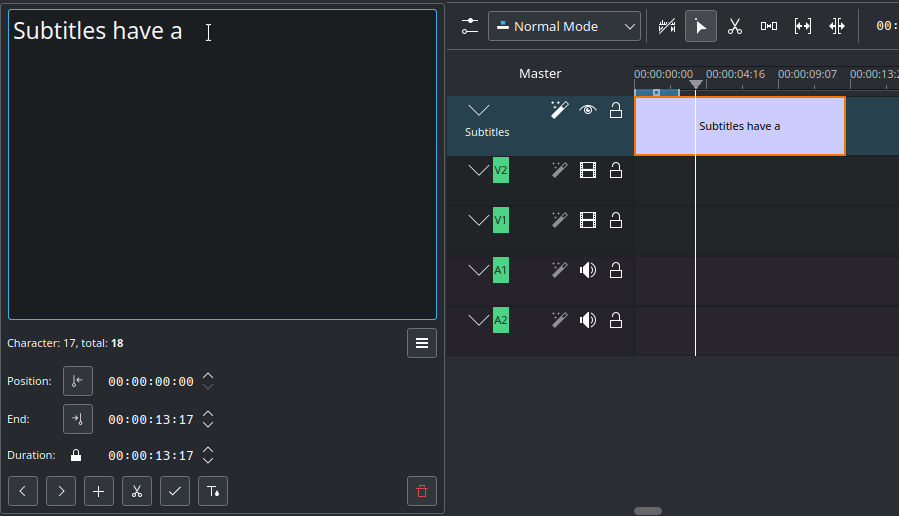Viewport: 899px width, 516px height.
Task: Go to the next subtitle
Action: click(61, 491)
